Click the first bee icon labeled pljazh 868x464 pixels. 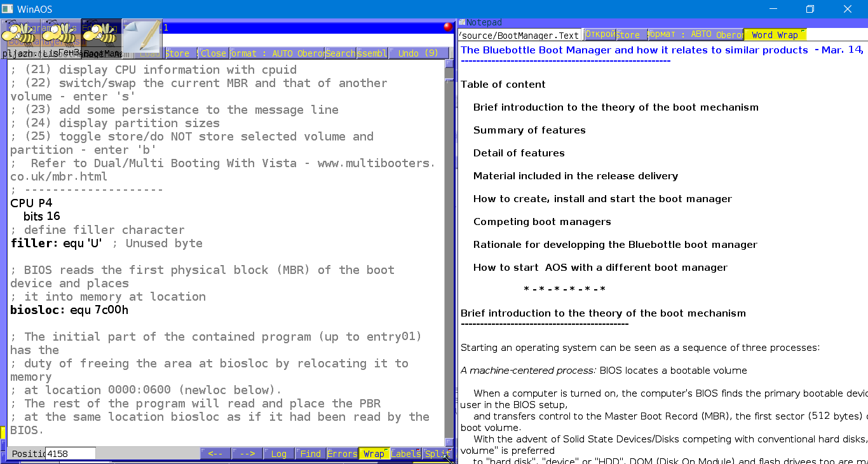point(20,38)
